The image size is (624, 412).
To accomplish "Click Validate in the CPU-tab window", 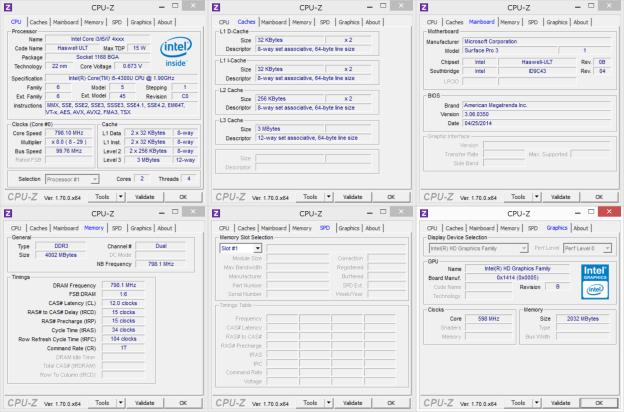I will click(x=144, y=197).
